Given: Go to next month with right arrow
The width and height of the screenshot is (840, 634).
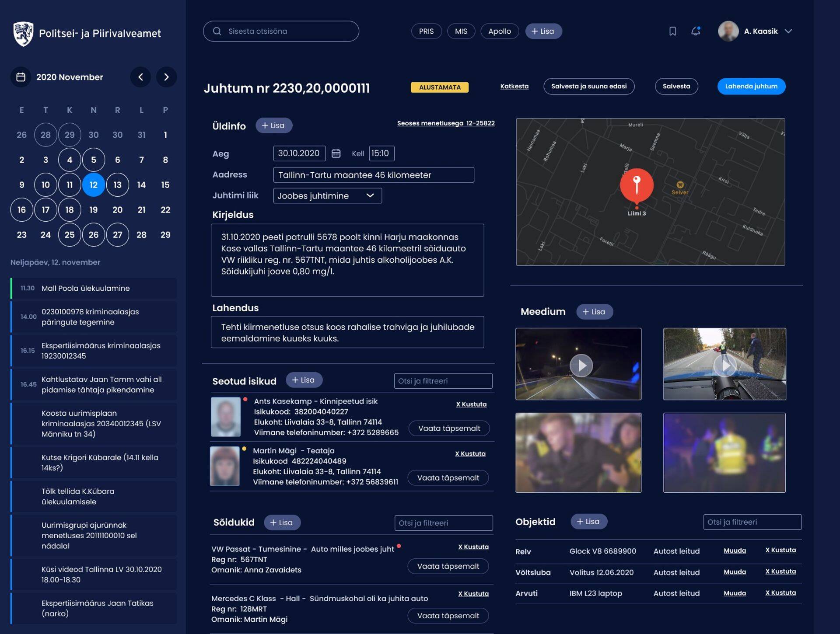Looking at the screenshot, I should [x=166, y=77].
